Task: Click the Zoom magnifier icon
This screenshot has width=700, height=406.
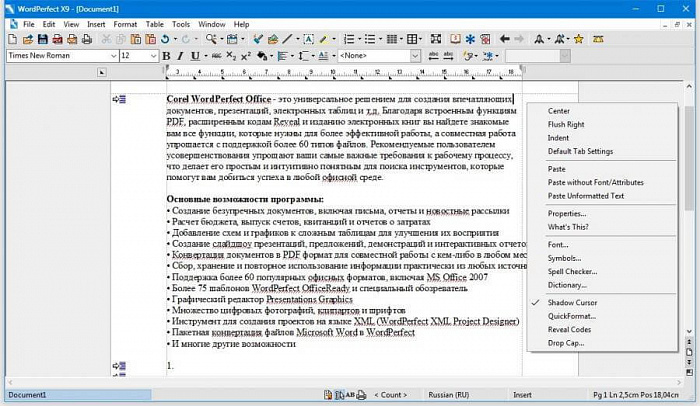Action: [x=211, y=39]
